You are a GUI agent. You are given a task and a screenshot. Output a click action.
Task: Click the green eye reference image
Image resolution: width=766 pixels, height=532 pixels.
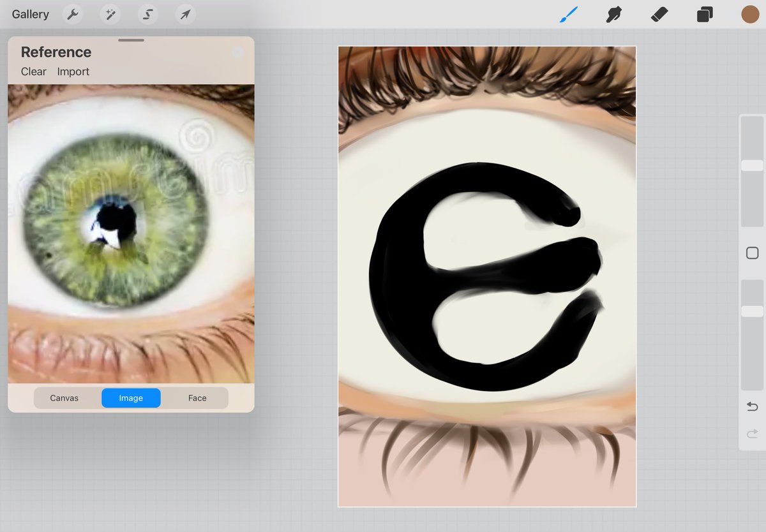coord(131,233)
